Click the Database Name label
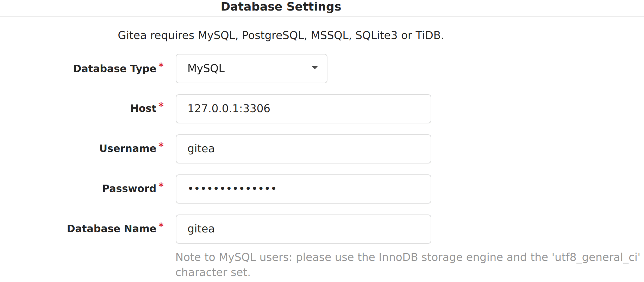 pyautogui.click(x=112, y=229)
